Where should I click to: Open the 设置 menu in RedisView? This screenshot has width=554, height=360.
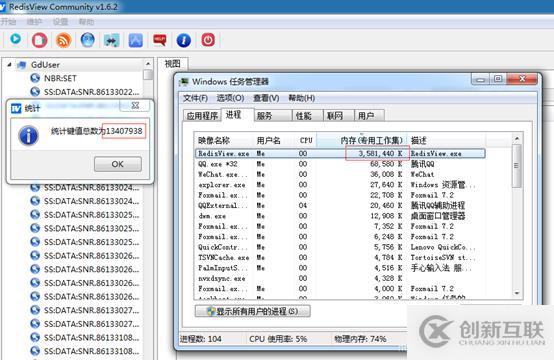click(60, 22)
